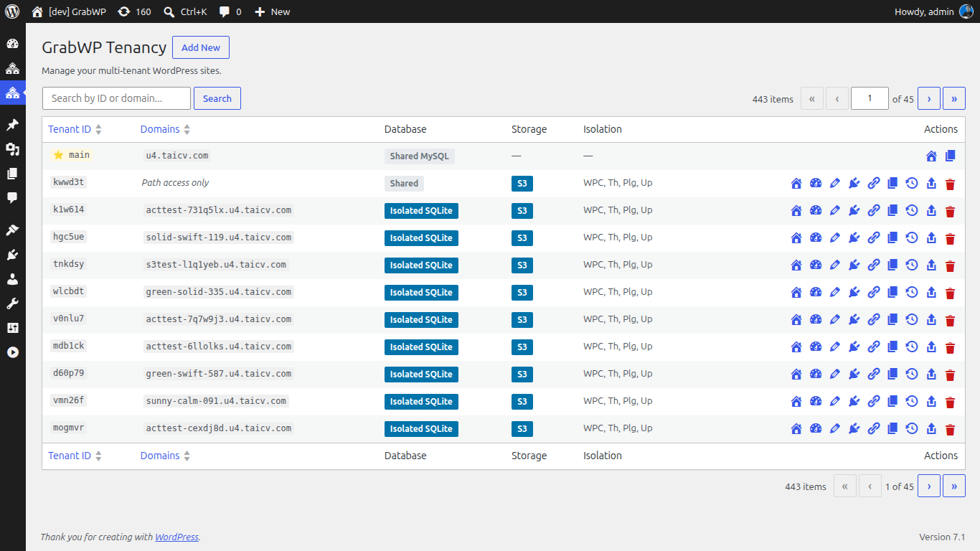
Task: Edit tenant vmn26f with pencil icon
Action: [834, 402]
